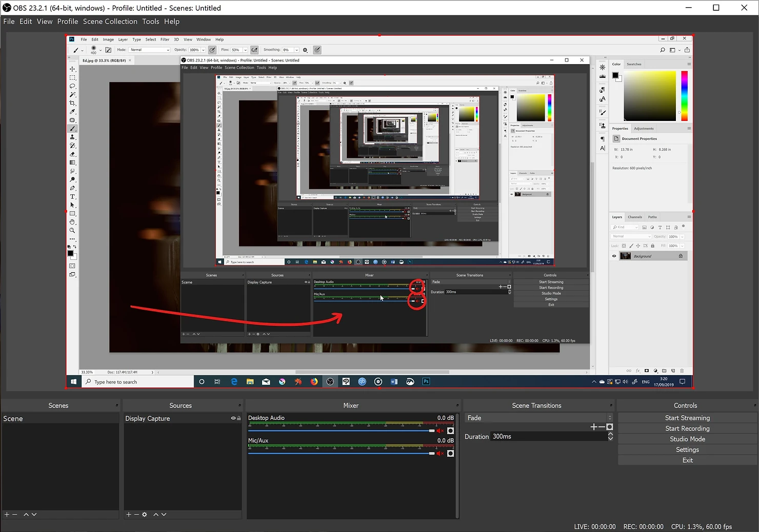Switch to Swatches tab in outermost Photoshop window
The width and height of the screenshot is (759, 532).
pos(634,64)
